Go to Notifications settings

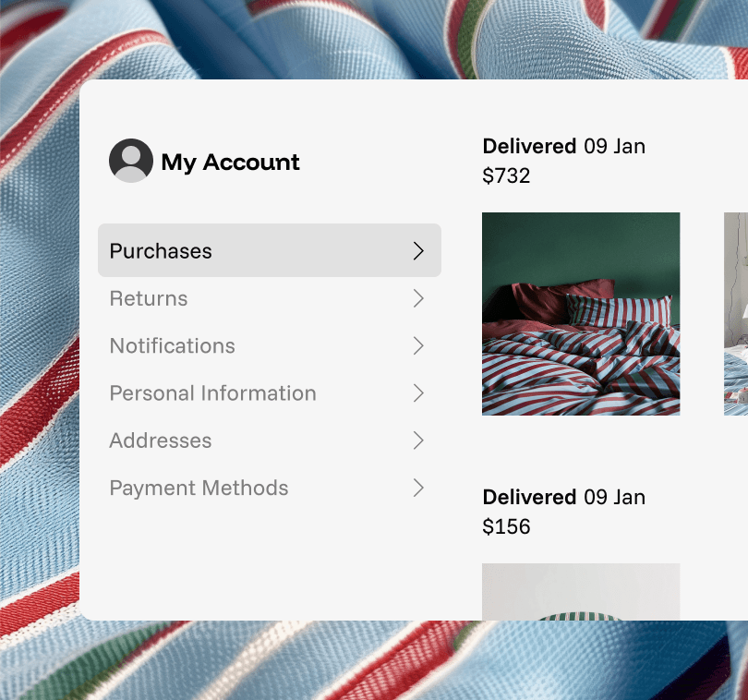[173, 346]
